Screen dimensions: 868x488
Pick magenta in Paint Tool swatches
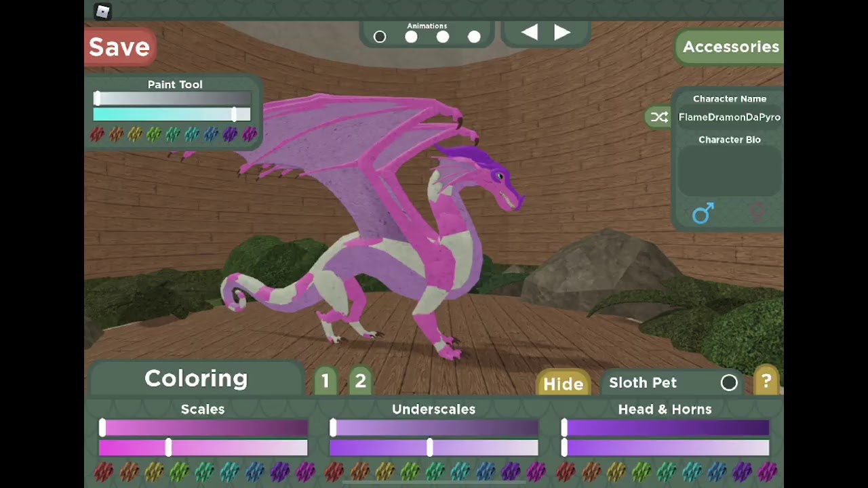click(x=250, y=135)
